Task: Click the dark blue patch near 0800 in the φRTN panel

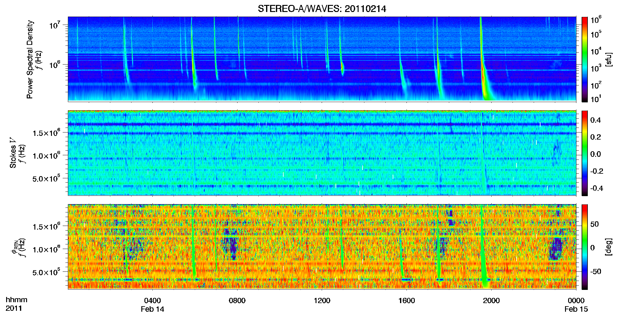Action: click(x=230, y=244)
